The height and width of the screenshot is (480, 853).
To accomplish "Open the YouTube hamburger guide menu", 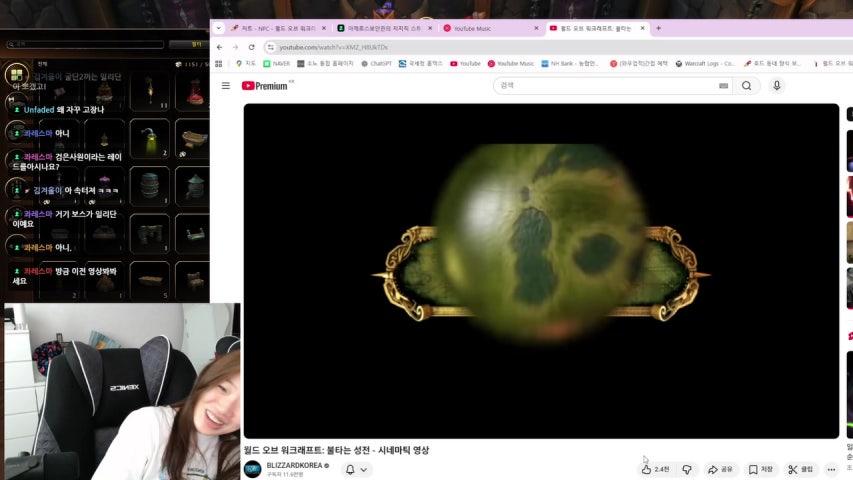I will click(x=226, y=86).
